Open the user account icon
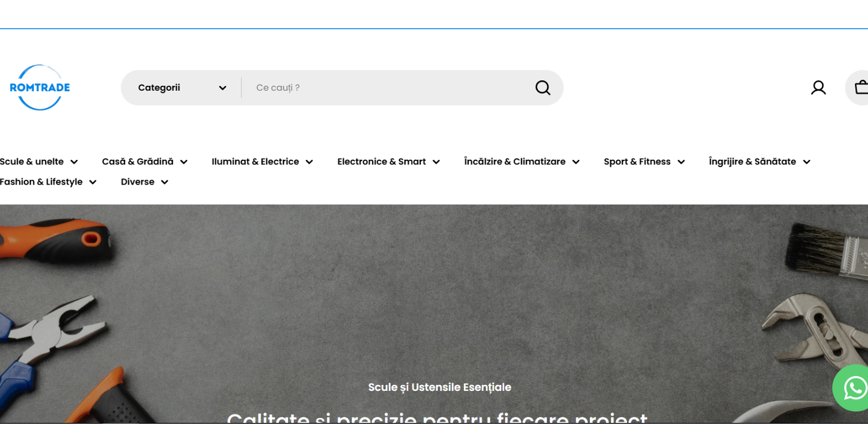The image size is (868, 424). (x=818, y=87)
